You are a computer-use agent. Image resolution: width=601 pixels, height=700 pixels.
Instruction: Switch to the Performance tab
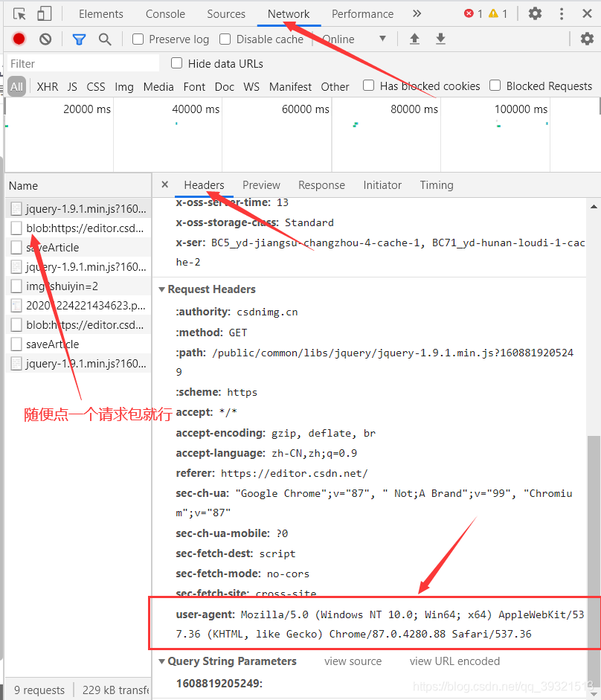tap(362, 14)
